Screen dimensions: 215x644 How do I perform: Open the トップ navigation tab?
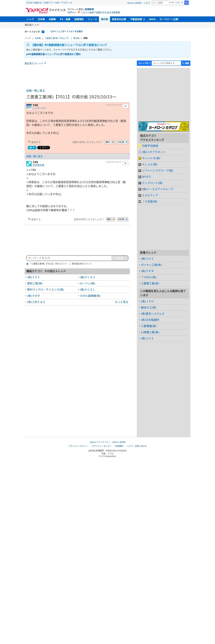tap(30, 19)
